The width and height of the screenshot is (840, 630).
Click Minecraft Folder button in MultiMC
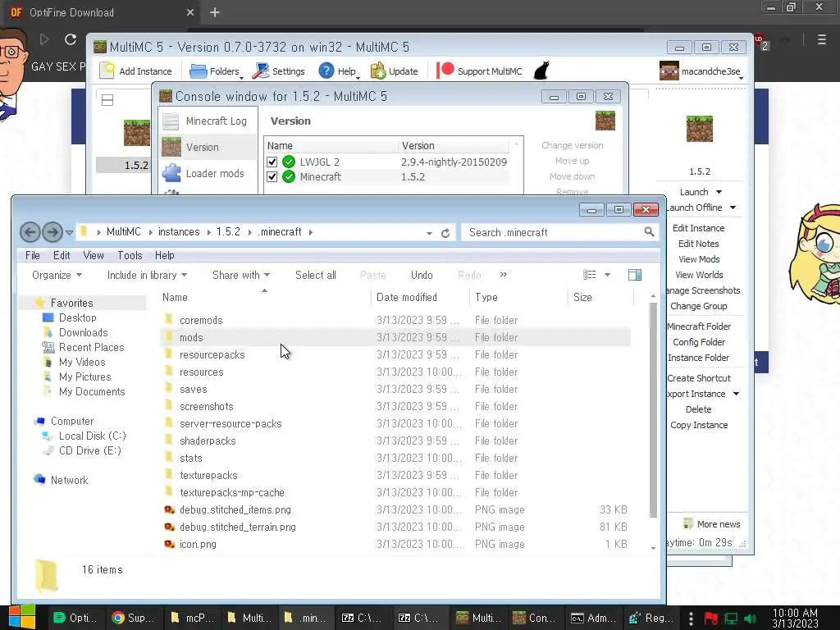point(699,326)
